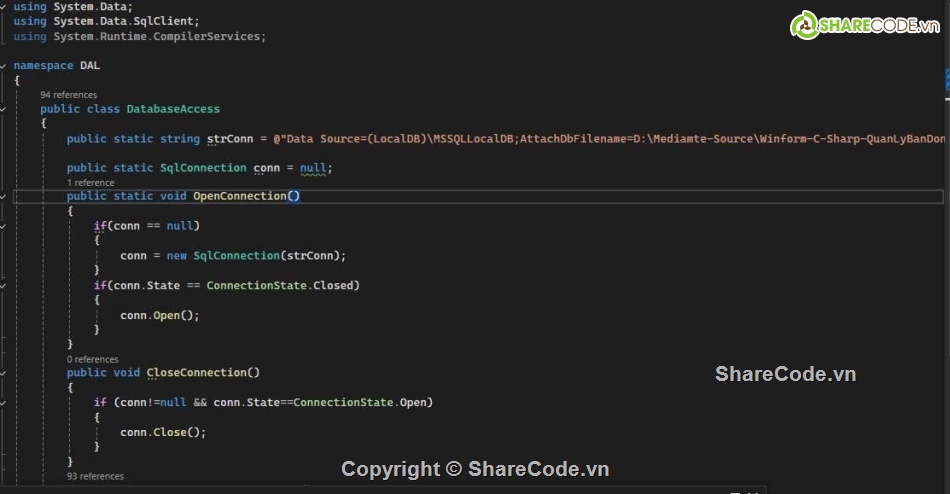
Task: Collapse the CloseConnection method
Action: pyautogui.click(x=3, y=373)
